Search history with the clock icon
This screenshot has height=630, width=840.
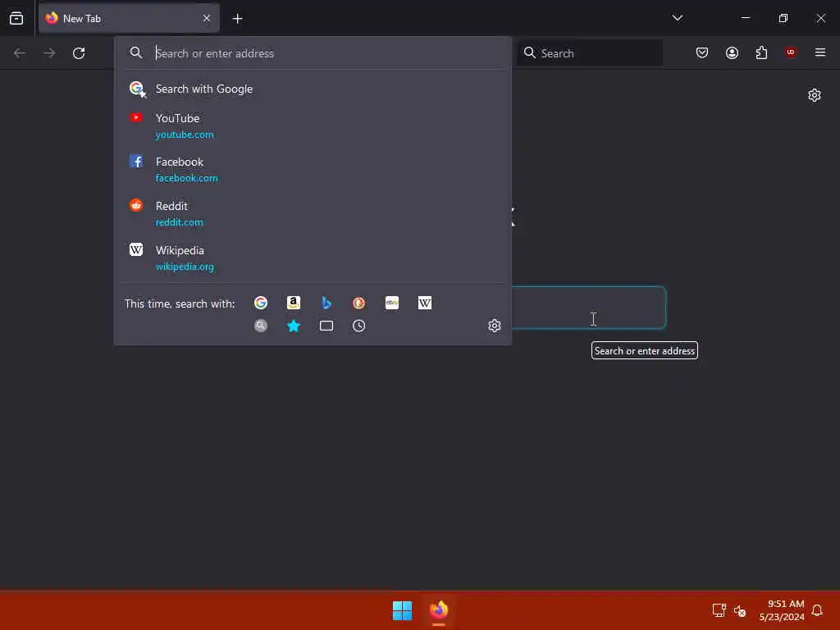click(359, 326)
